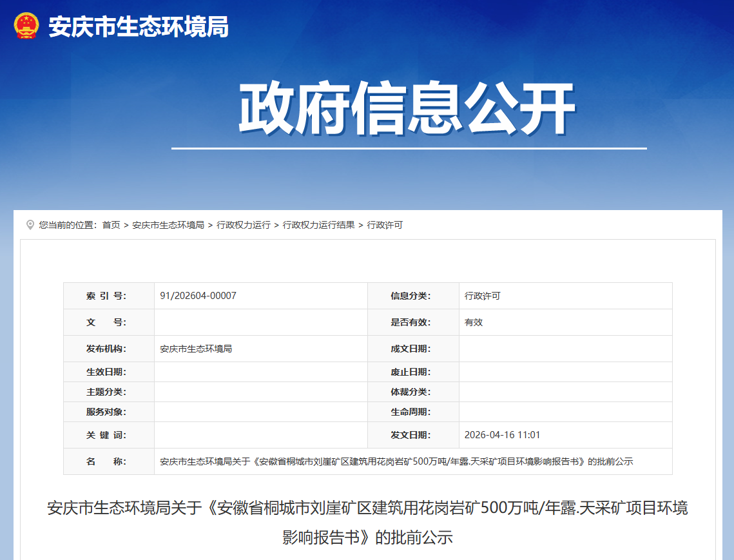Screen dimensions: 734x560
Task: Click the date 2026-04-16 11:01
Action: 502,435
